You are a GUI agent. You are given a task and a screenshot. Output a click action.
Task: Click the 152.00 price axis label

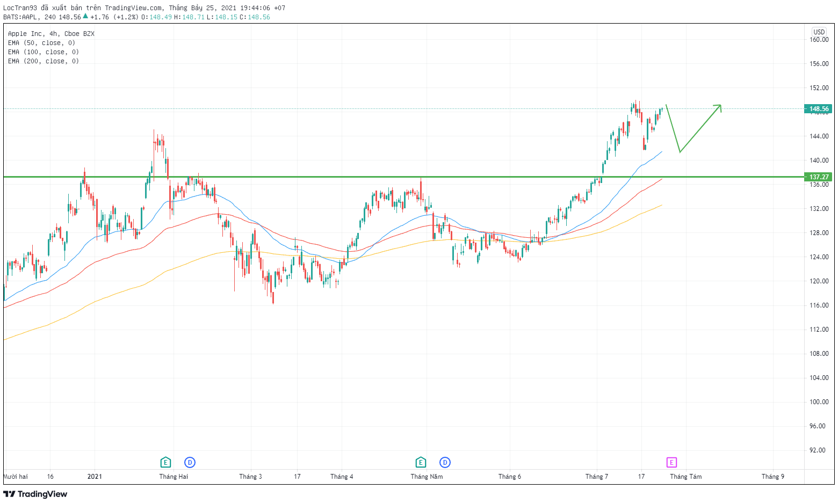(x=819, y=88)
